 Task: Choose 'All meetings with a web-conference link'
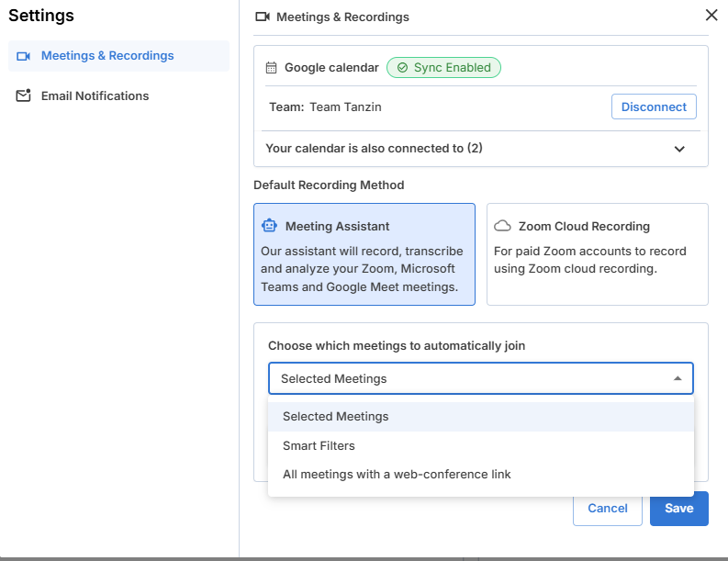[x=480, y=474]
